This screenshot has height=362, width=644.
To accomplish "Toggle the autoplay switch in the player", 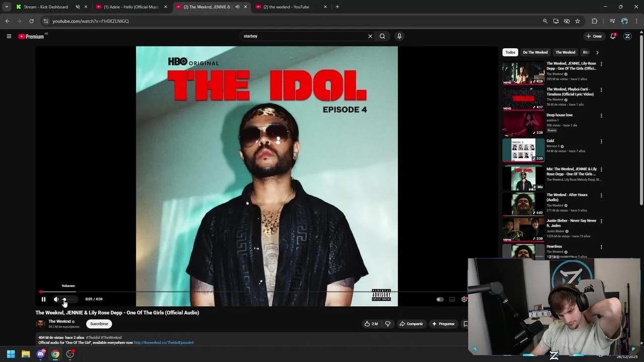I will coord(440,299).
